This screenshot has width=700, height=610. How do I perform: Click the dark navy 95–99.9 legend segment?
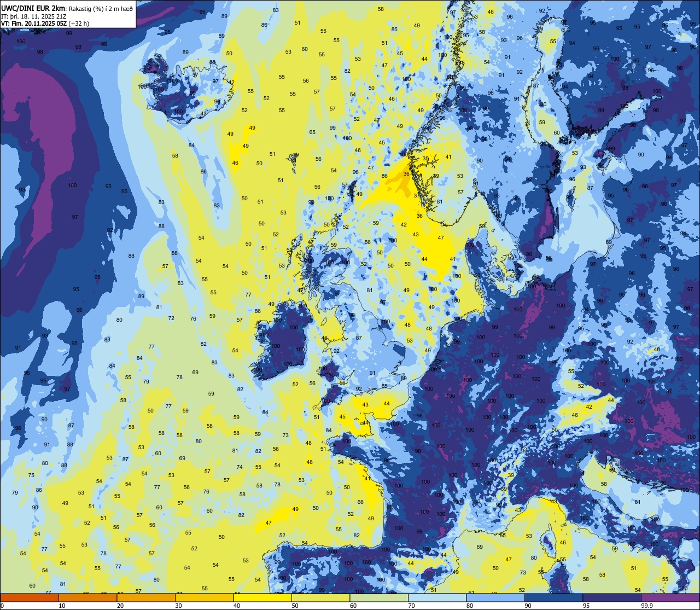pyautogui.click(x=612, y=597)
